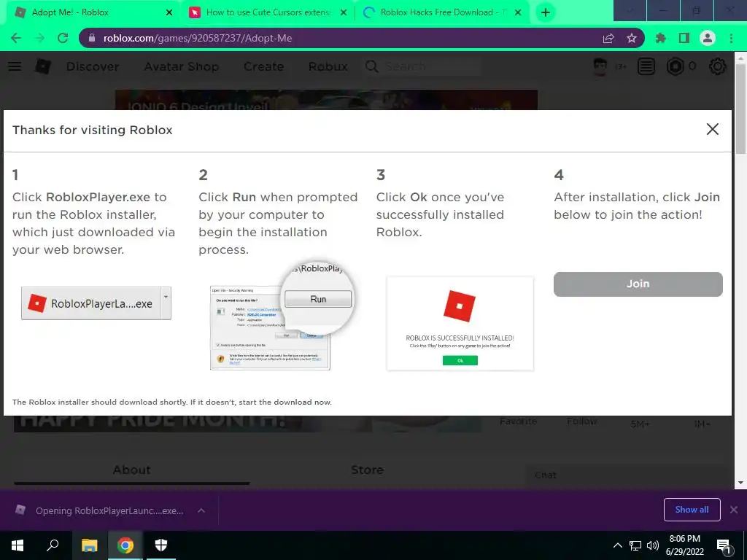
Task: Switch to How to use Cute Cursors tab
Action: 268,12
